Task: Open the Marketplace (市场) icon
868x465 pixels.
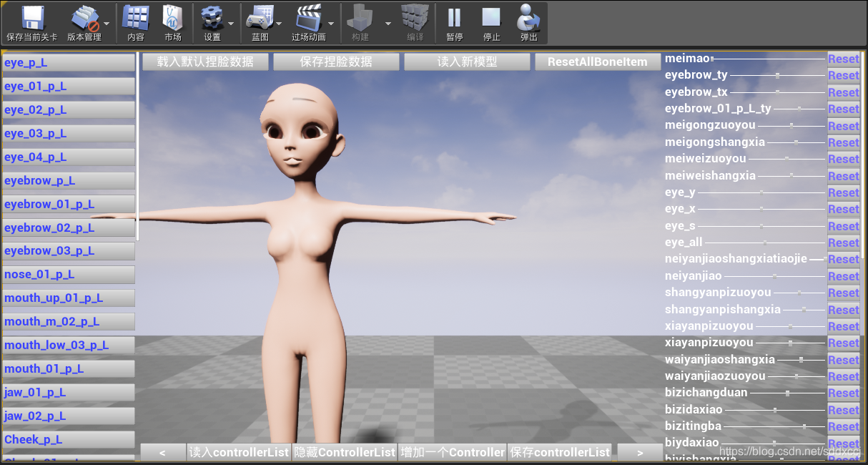Action: pyautogui.click(x=172, y=18)
